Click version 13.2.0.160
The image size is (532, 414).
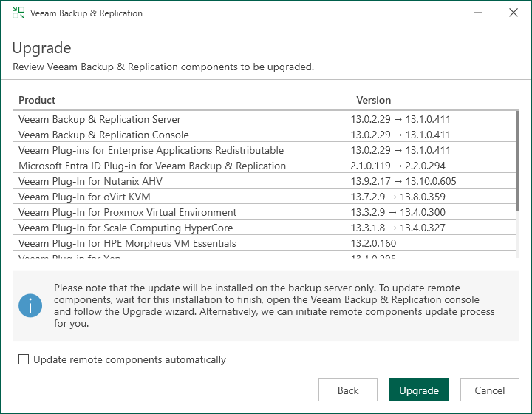tap(373, 244)
